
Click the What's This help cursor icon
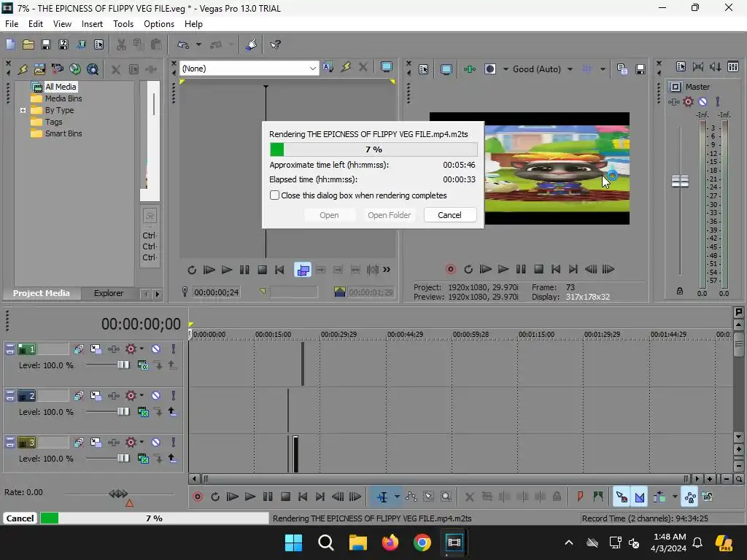coord(275,44)
